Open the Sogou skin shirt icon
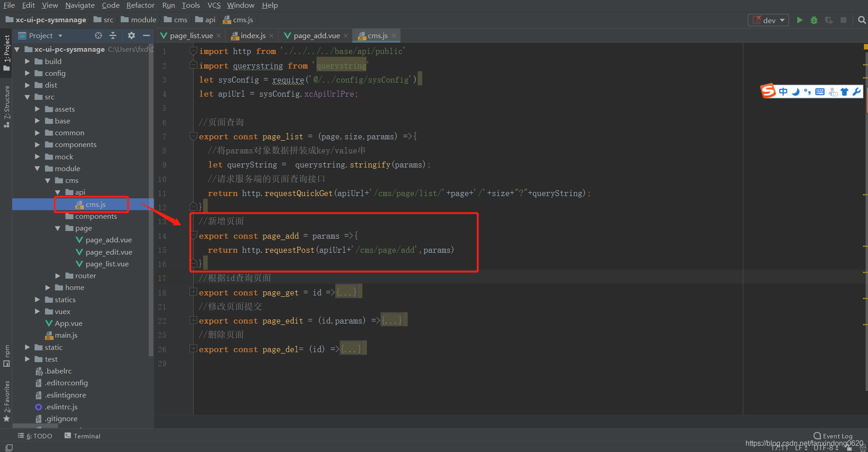 (844, 92)
